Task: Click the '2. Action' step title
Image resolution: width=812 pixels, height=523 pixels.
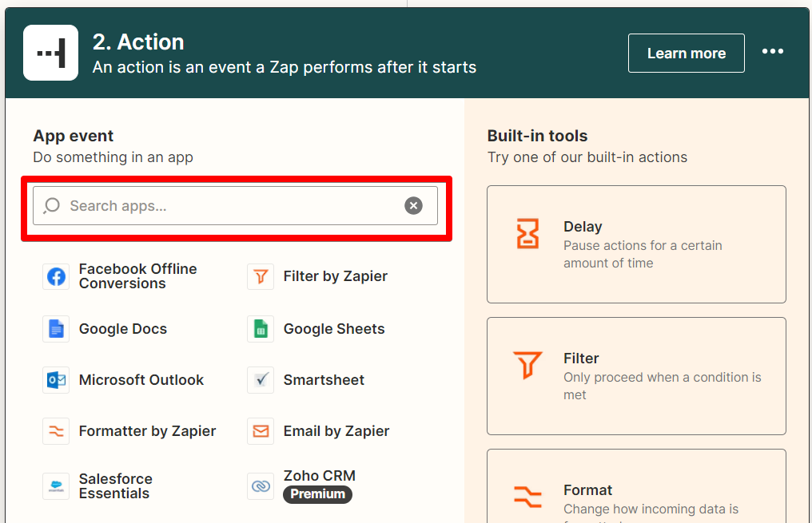Action: point(138,42)
